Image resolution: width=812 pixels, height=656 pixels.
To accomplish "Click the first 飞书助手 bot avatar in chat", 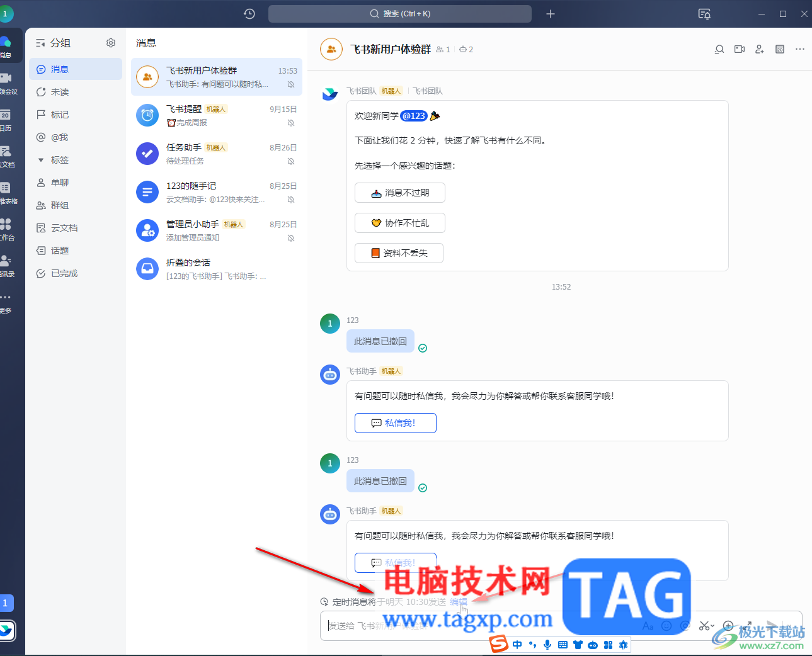I will click(330, 375).
